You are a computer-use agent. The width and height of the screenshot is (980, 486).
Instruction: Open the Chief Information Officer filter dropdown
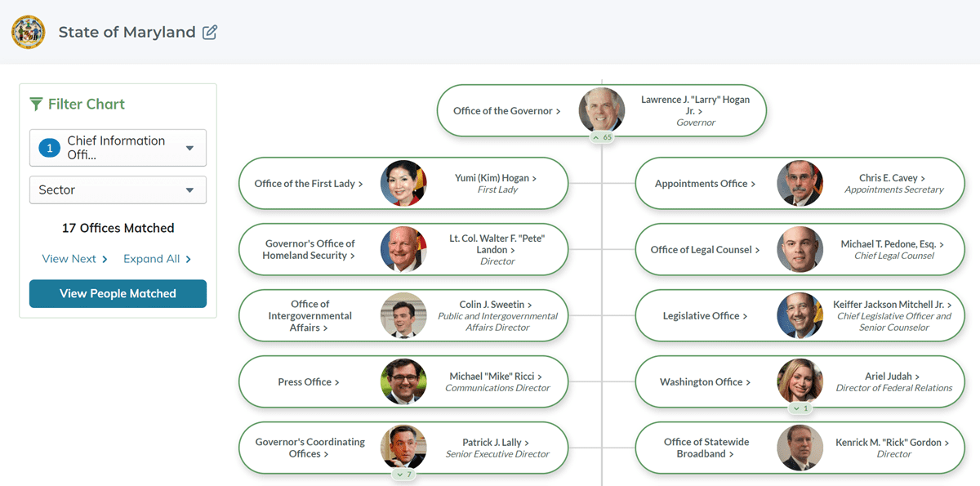[x=118, y=148]
